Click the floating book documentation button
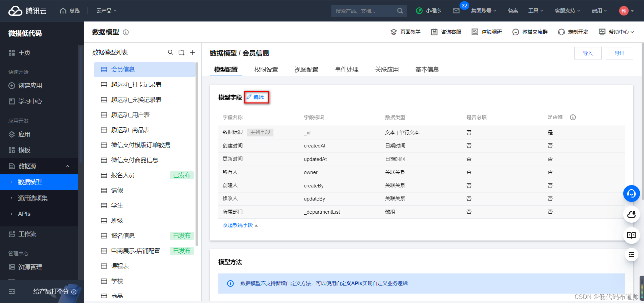 [x=632, y=235]
